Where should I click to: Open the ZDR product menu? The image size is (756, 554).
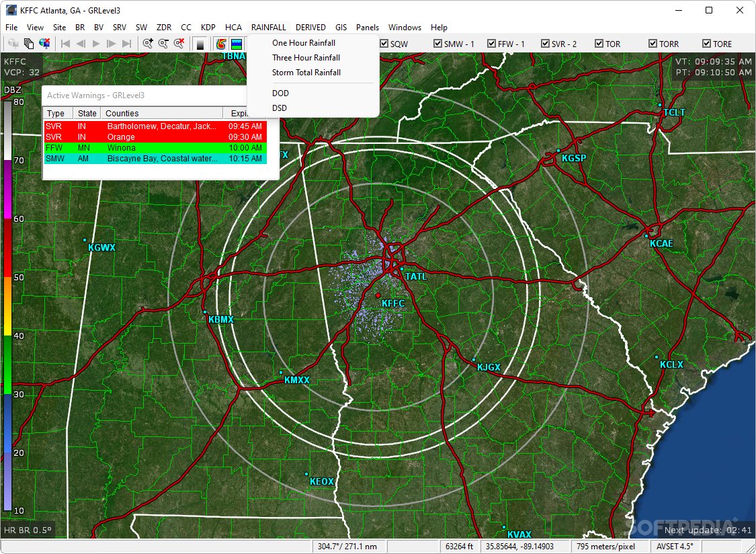(164, 28)
